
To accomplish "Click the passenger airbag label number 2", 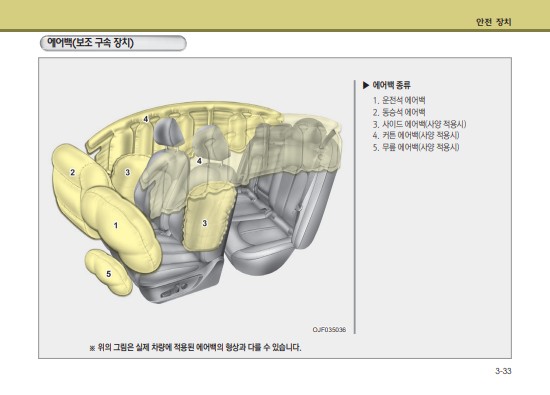I will [x=73, y=172].
